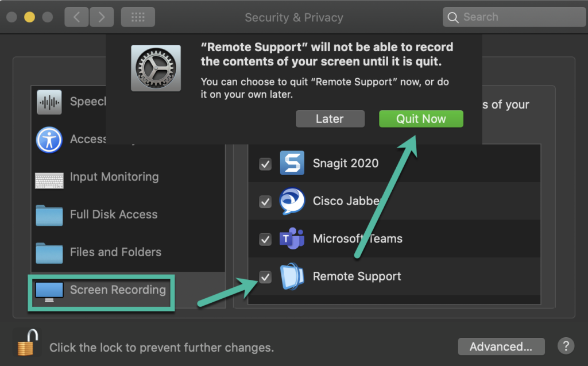Click the Accessibility figure icon
Viewport: 588px width, 366px height.
coord(49,139)
